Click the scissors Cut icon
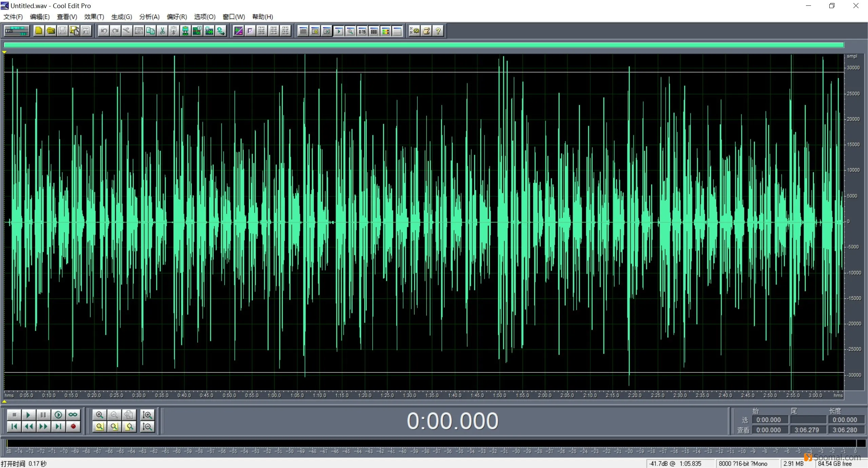Viewport: 868px width, 468px height. coord(162,31)
